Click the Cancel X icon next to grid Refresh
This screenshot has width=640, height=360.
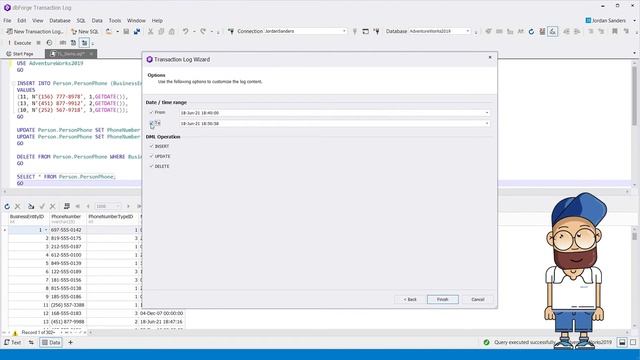click(18, 207)
